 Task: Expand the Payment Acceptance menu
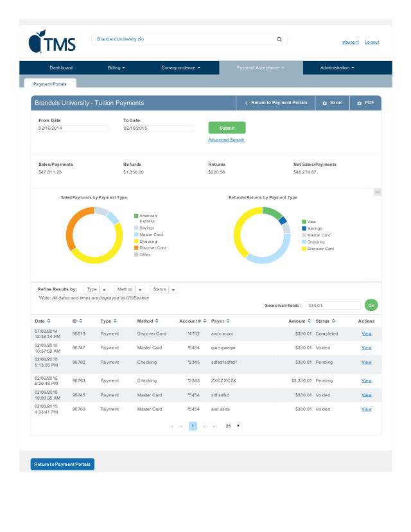click(261, 68)
